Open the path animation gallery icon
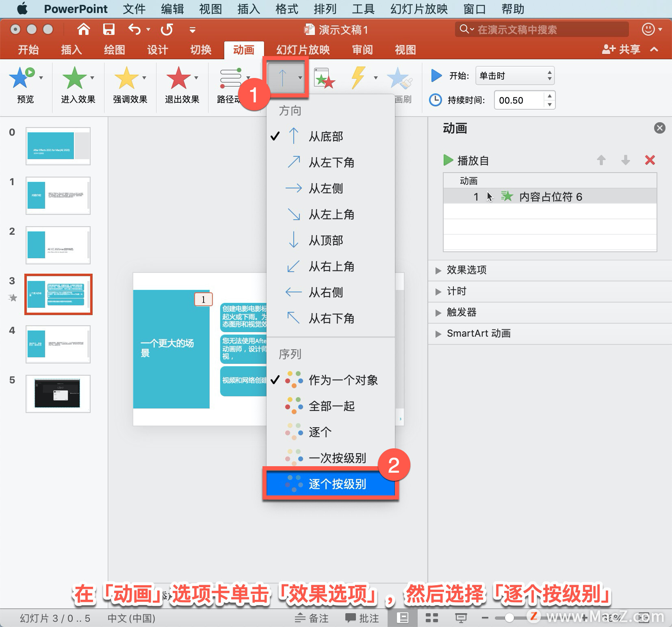 click(x=230, y=78)
